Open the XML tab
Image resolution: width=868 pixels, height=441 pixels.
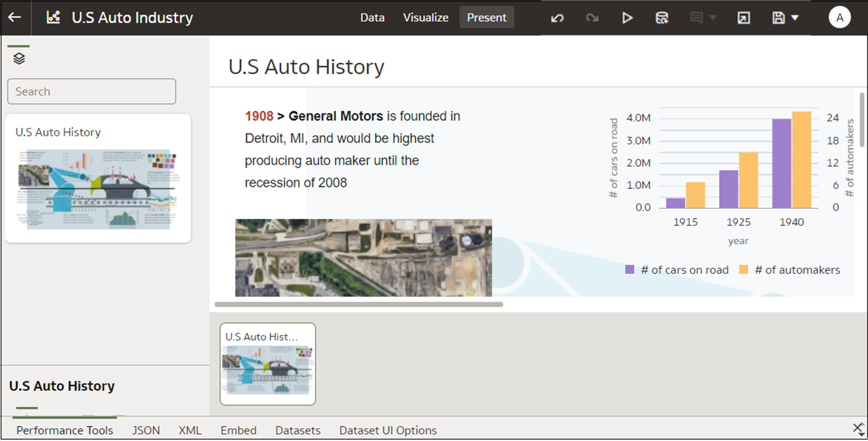190,430
